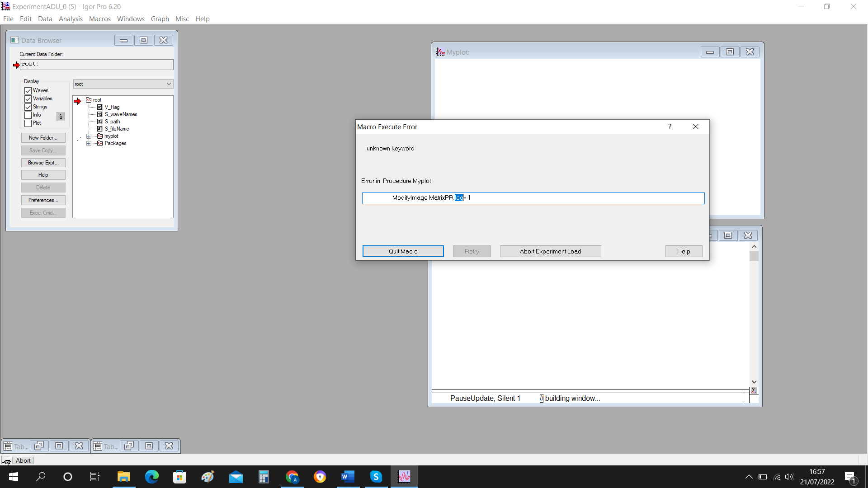The height and width of the screenshot is (488, 868).
Task: Open the Macros menu
Action: [99, 19]
